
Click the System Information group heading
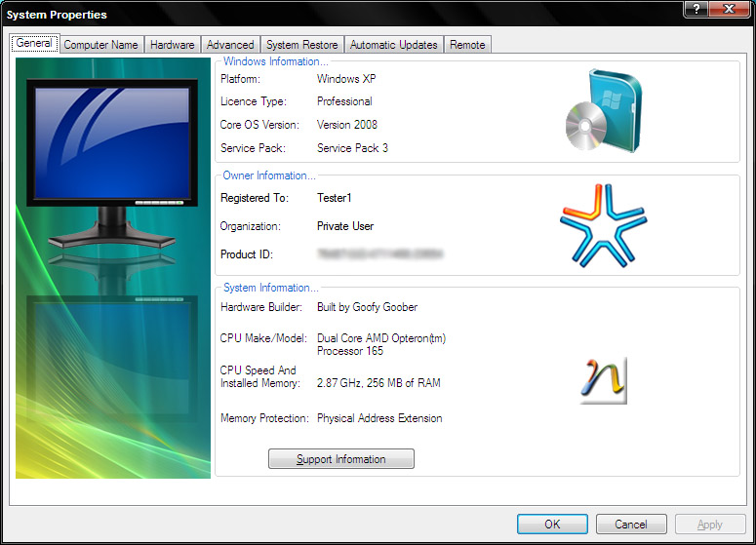pyautogui.click(x=271, y=288)
